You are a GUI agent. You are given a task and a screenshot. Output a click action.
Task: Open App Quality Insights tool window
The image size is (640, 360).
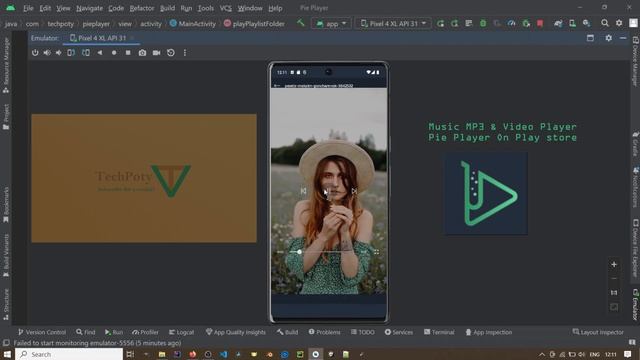236,332
